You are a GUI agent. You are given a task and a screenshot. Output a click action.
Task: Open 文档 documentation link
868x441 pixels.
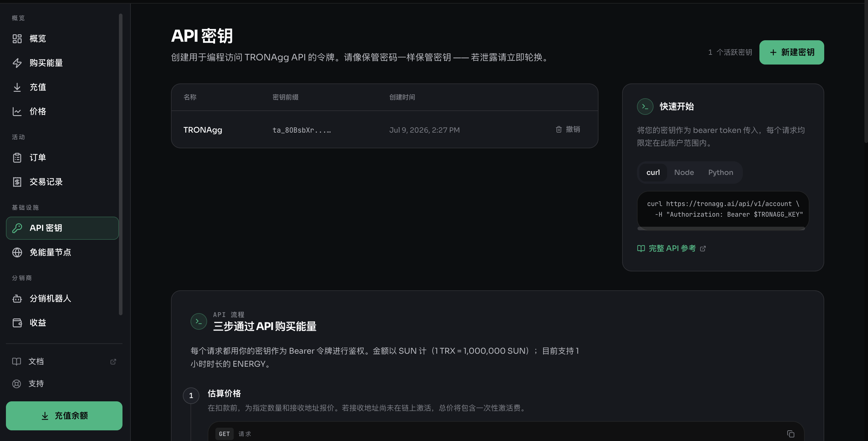click(x=64, y=361)
